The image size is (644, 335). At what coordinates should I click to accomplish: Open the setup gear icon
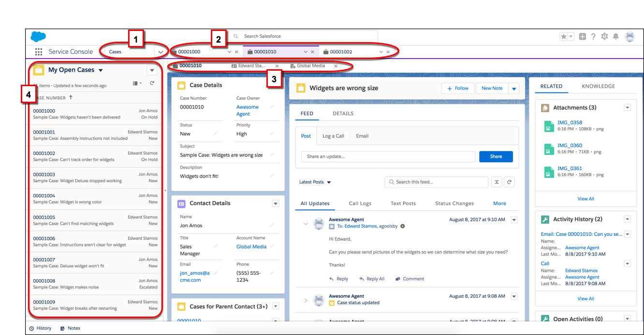coord(604,36)
